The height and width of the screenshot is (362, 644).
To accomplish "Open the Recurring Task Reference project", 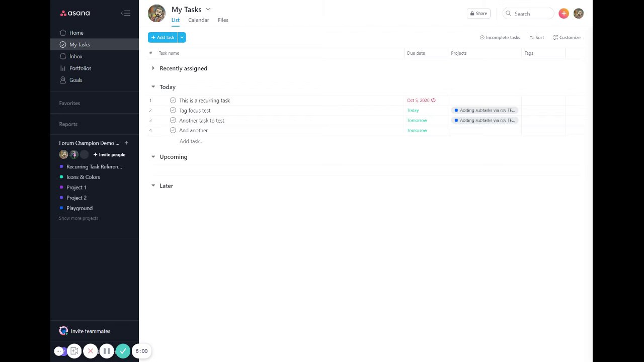I will point(94,166).
